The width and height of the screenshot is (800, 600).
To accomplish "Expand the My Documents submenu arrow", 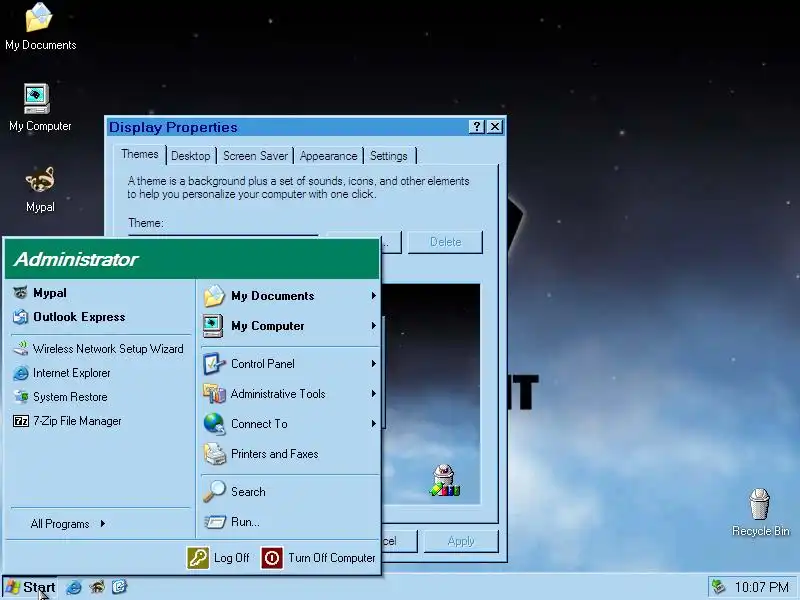I will pyautogui.click(x=373, y=295).
